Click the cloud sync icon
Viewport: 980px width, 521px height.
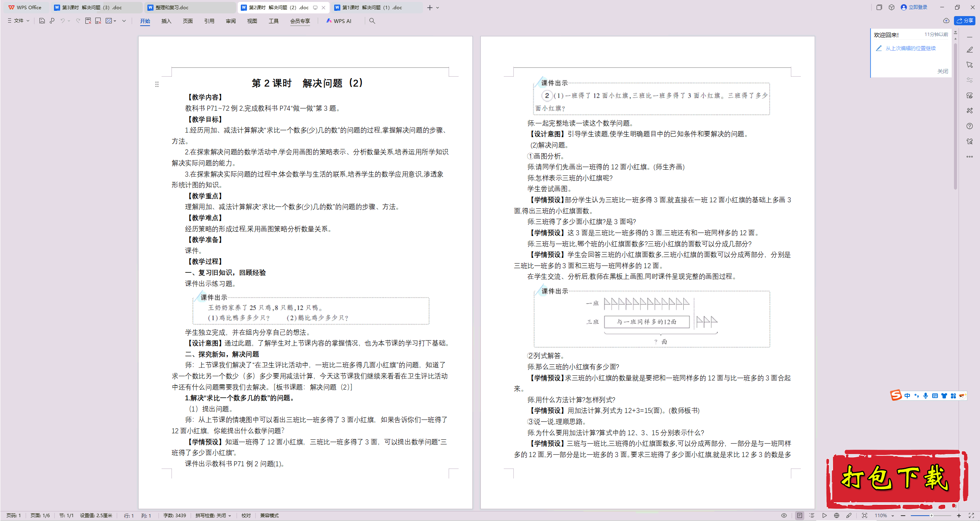click(946, 21)
